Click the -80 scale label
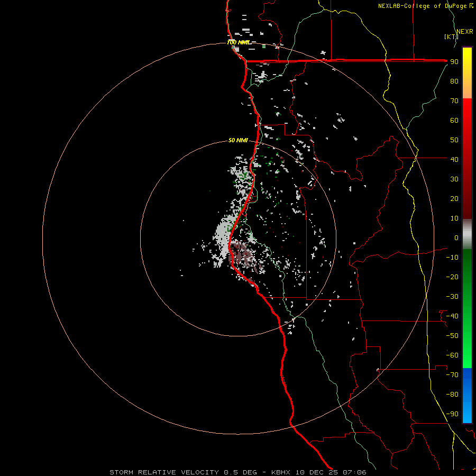Screen dimensions: 476x476 pyautogui.click(x=452, y=395)
